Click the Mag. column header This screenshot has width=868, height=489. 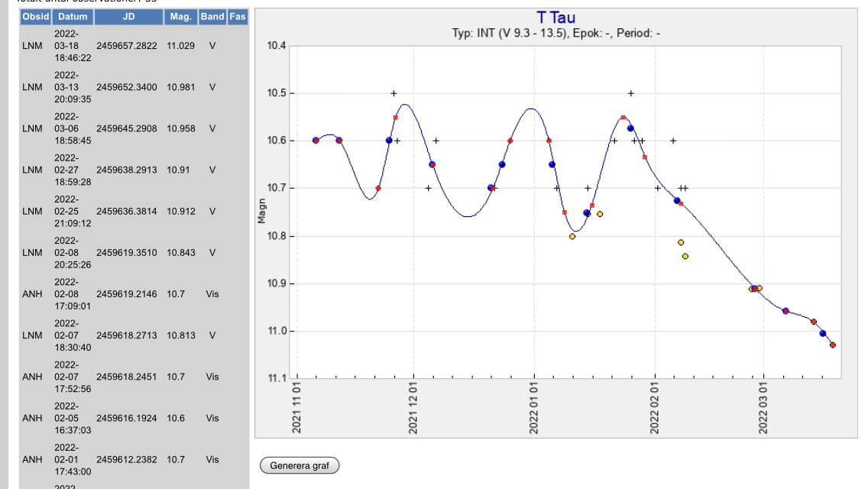pos(181,16)
